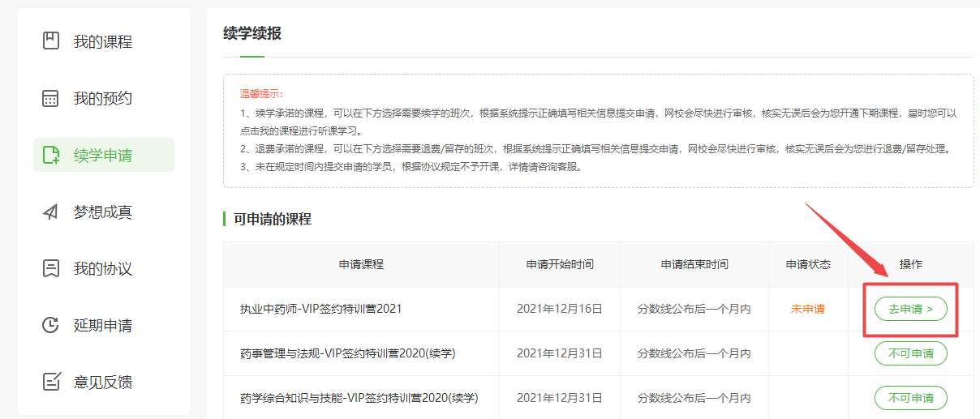
Task: Open 我的协议 page
Action: 102,268
